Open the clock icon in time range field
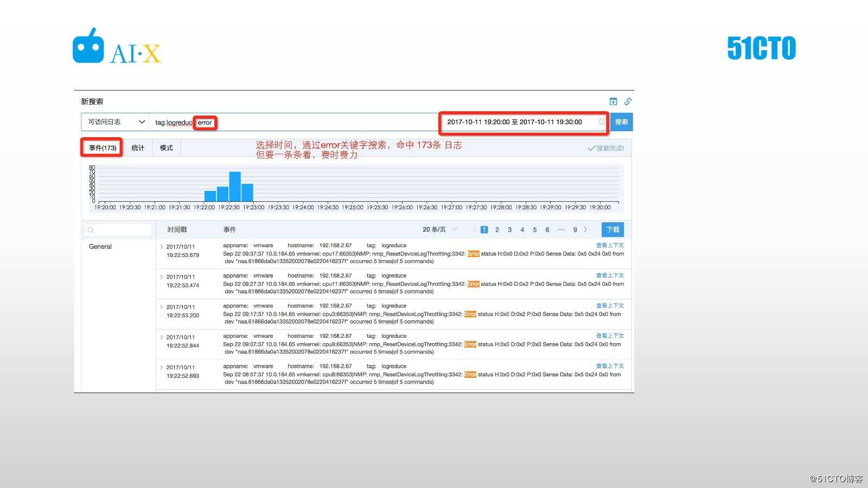Viewport: 868px width, 488px height. pyautogui.click(x=602, y=121)
